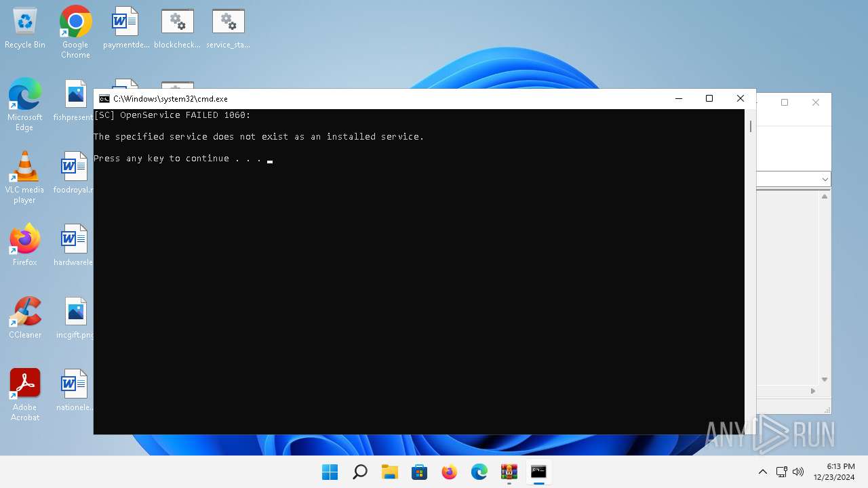The height and width of the screenshot is (488, 868).
Task: Launch Google Chrome from the desktop
Action: (x=75, y=32)
